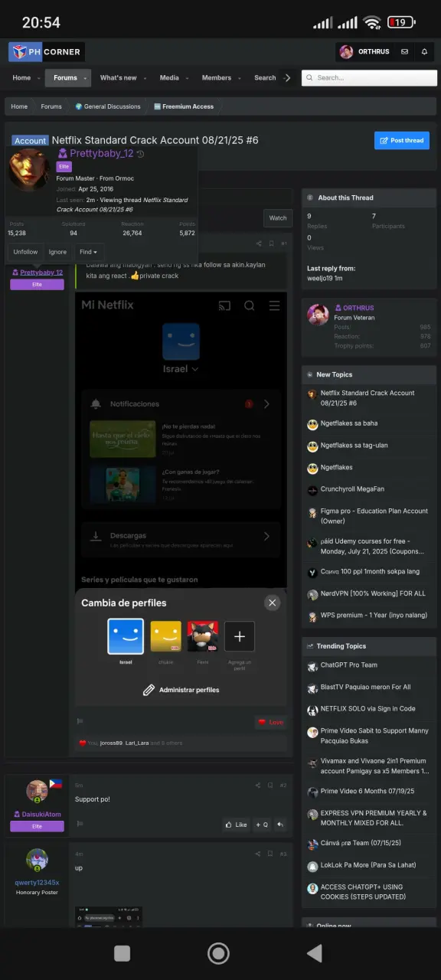441x980 pixels.
Task: Toggle the Love reaction on first post
Action: 271,722
